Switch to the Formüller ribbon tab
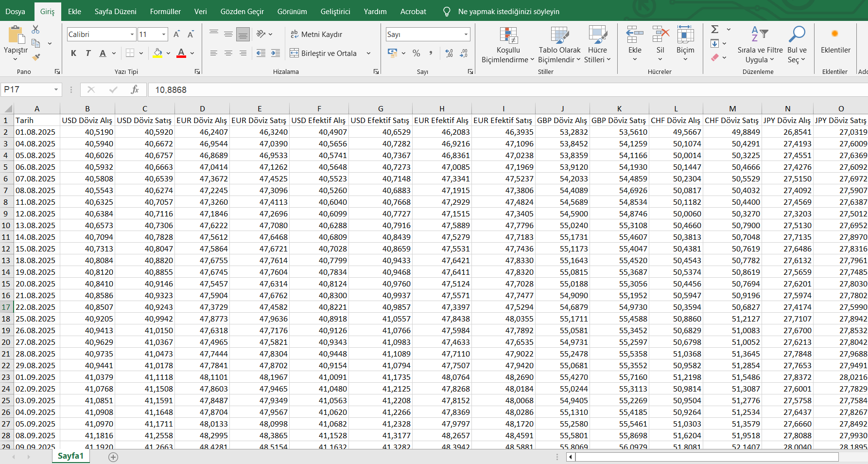Image resolution: width=868 pixels, height=464 pixels. tap(165, 11)
